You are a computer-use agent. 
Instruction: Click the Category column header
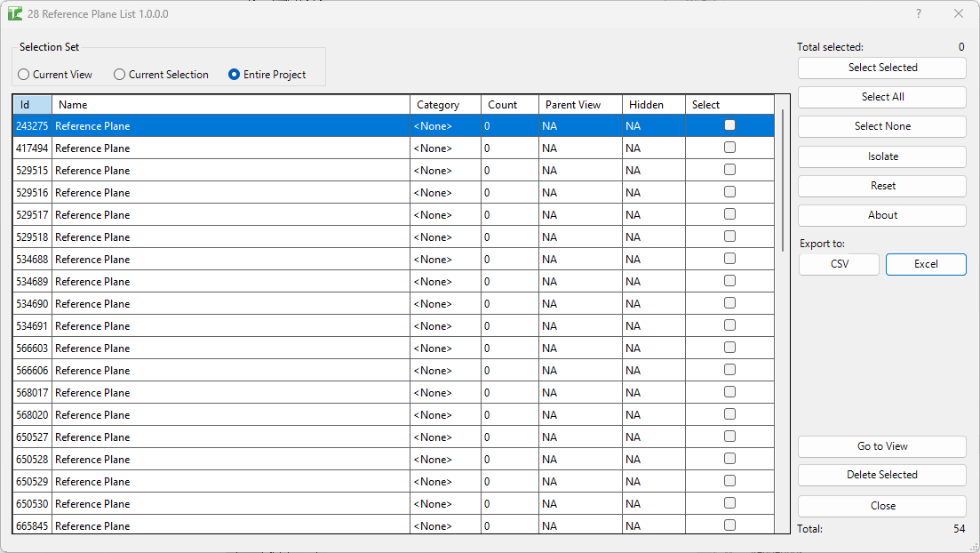click(445, 105)
